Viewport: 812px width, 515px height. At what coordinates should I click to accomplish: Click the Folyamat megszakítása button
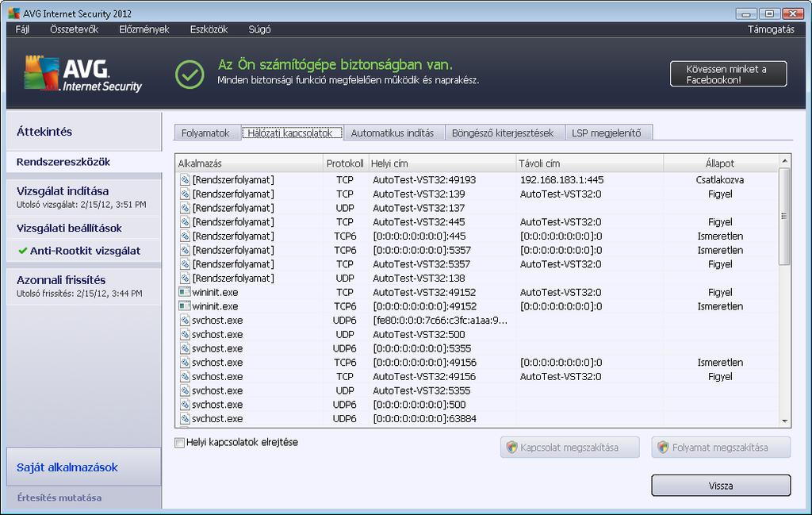(x=721, y=447)
